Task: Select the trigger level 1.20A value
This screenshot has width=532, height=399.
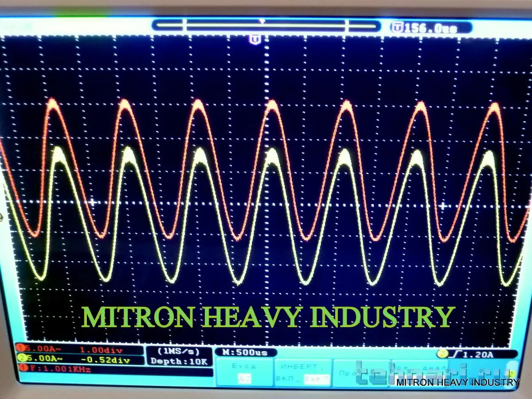Action: coord(479,355)
